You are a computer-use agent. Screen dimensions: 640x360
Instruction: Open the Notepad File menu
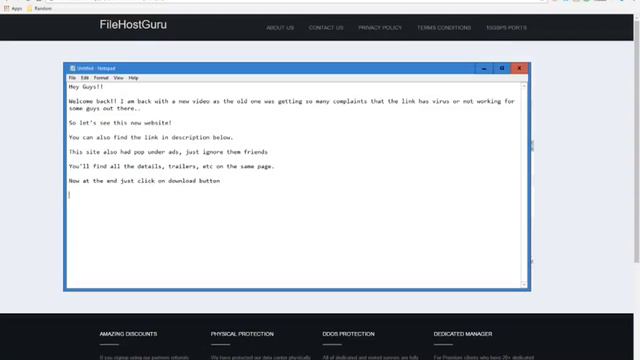72,78
